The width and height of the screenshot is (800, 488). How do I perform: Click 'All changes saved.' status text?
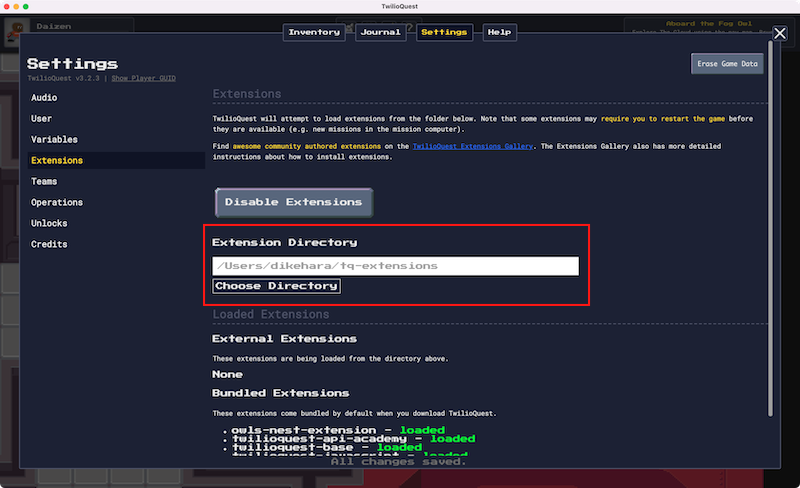click(398, 461)
